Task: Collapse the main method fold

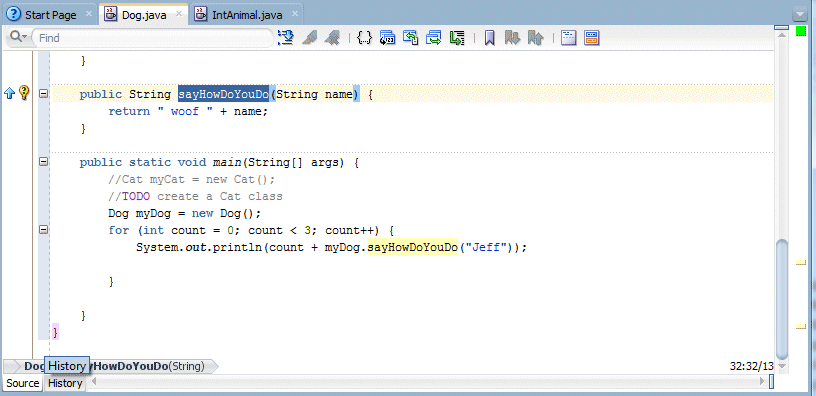Action: coord(44,162)
